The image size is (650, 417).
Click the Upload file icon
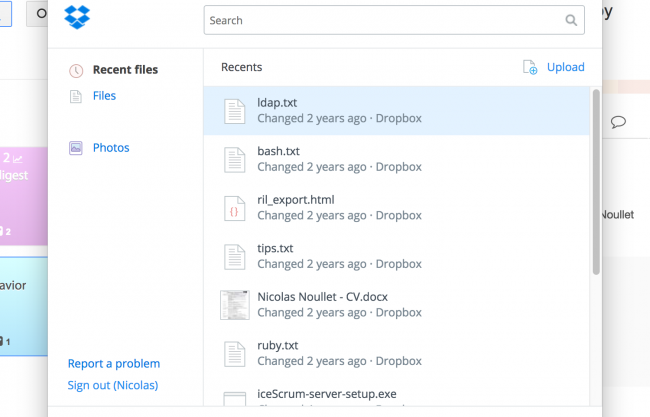click(530, 67)
